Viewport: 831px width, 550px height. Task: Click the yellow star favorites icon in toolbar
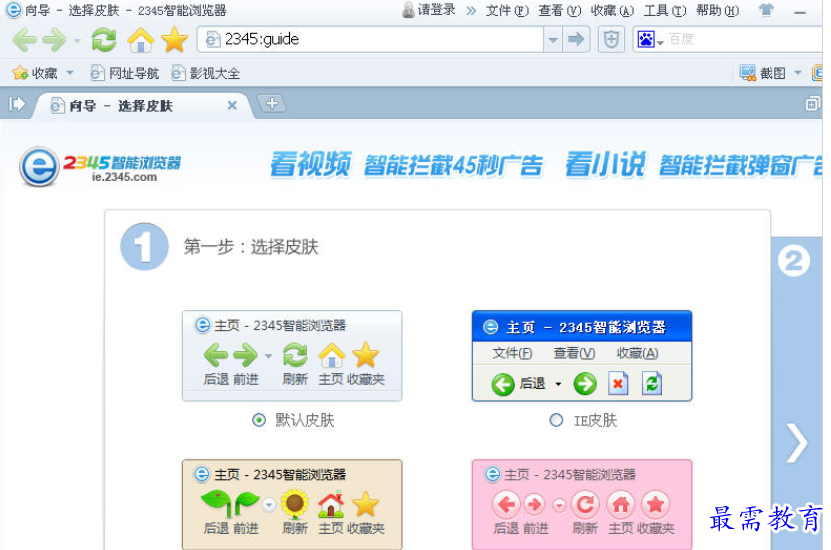pyautogui.click(x=174, y=40)
